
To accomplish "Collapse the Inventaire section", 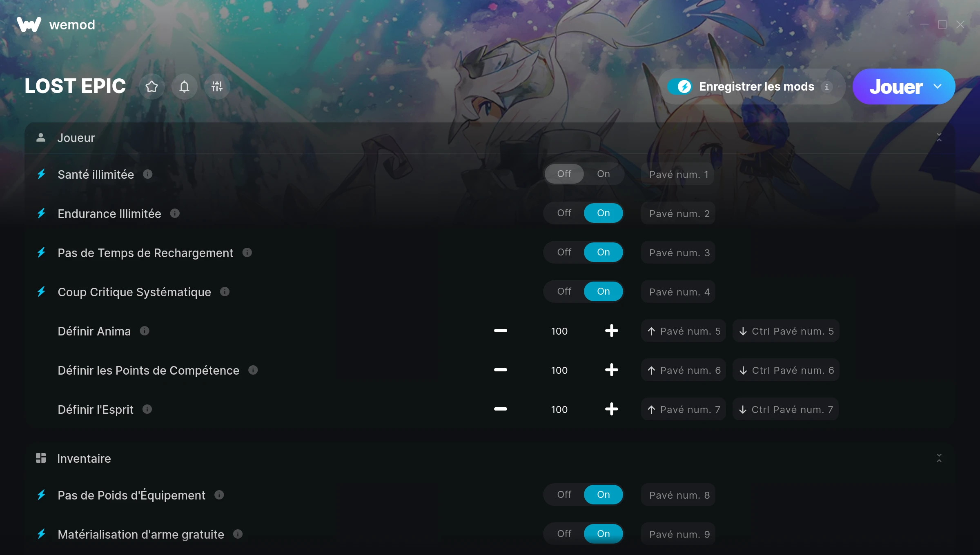I will 939,458.
